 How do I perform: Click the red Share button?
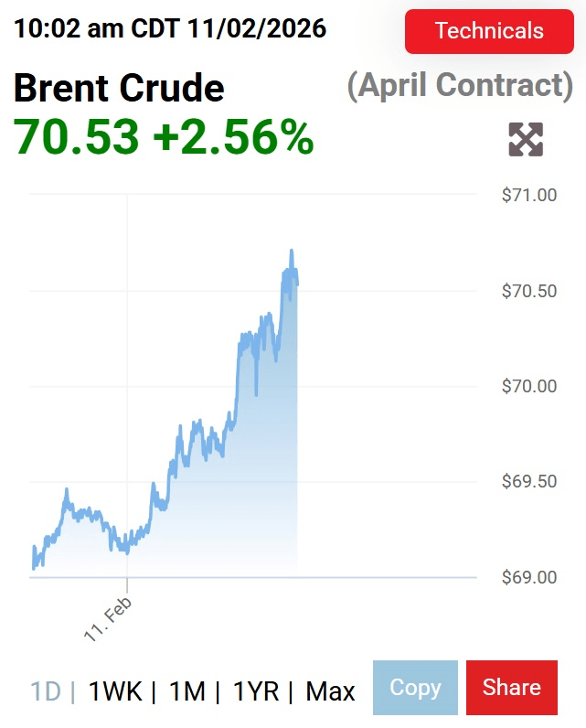coord(511,688)
